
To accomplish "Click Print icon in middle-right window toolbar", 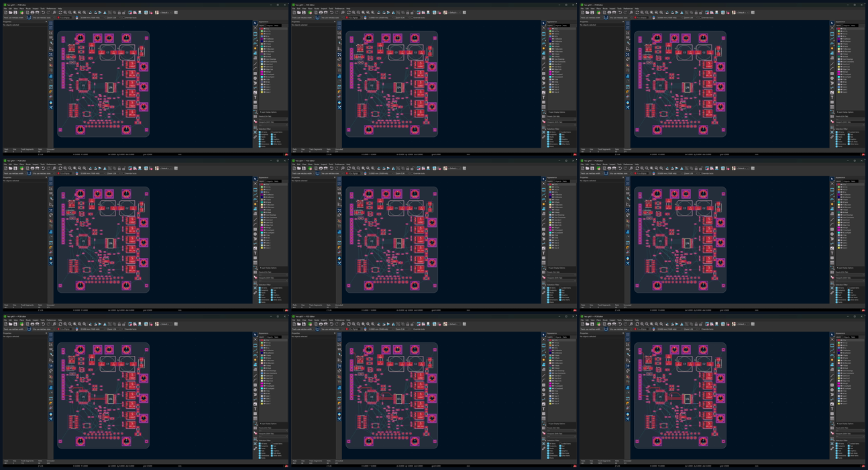I will (609, 168).
